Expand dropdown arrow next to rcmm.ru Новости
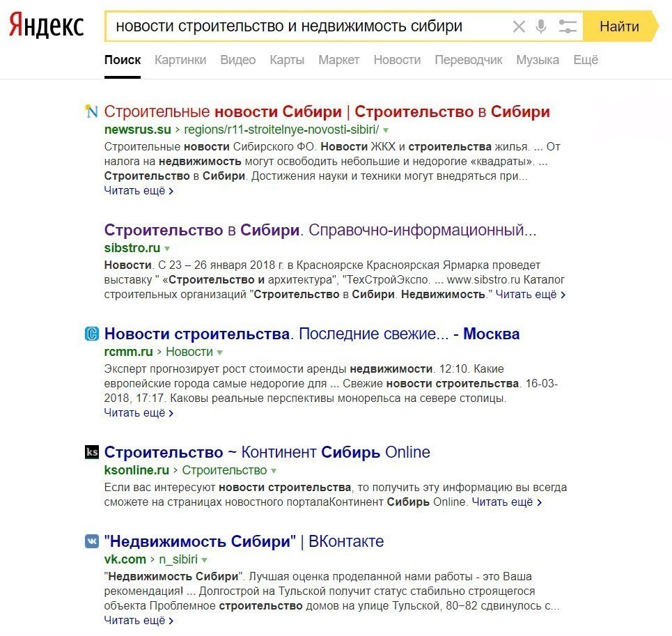The height and width of the screenshot is (636, 672). point(220,352)
